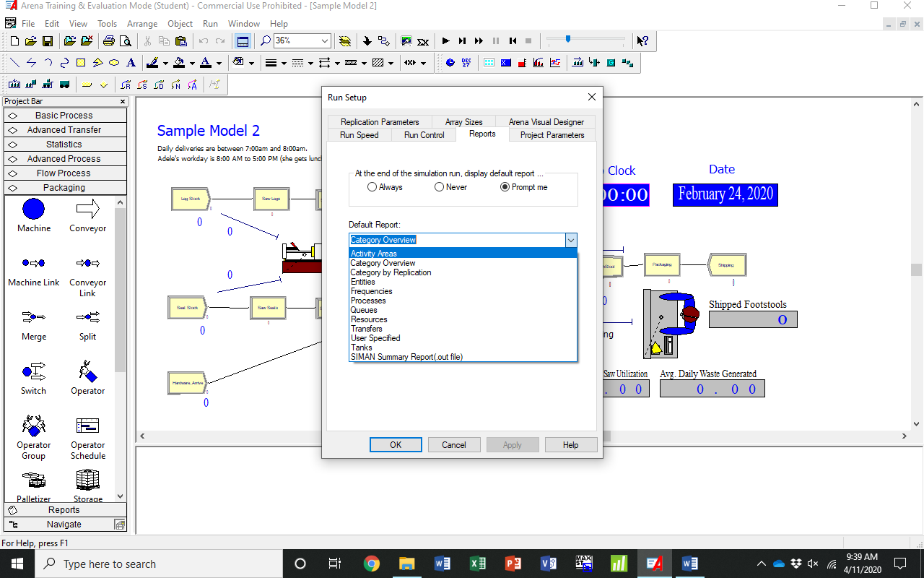Click OK in Run Setup dialog
Image resolution: width=924 pixels, height=578 pixels.
(x=396, y=445)
